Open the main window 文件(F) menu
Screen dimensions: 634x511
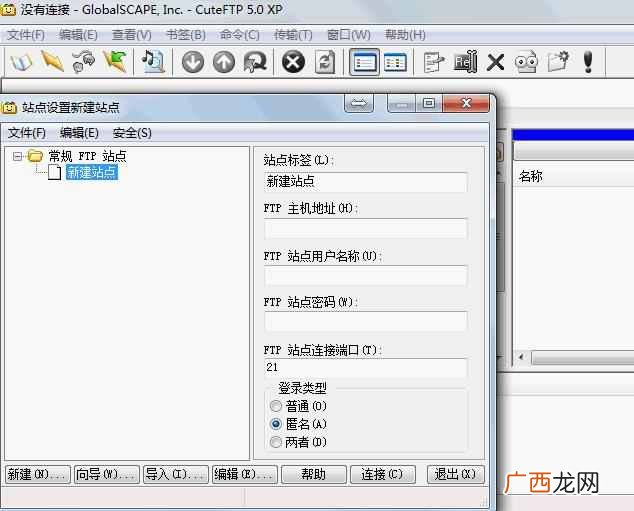pyautogui.click(x=26, y=35)
